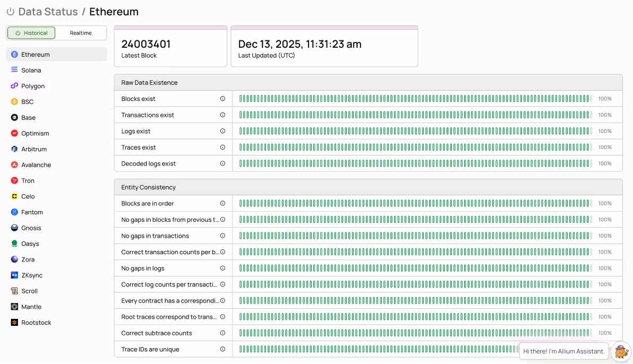Viewport: 633px width, 364px height.
Task: Select Base in the chain list
Action: tap(56, 117)
